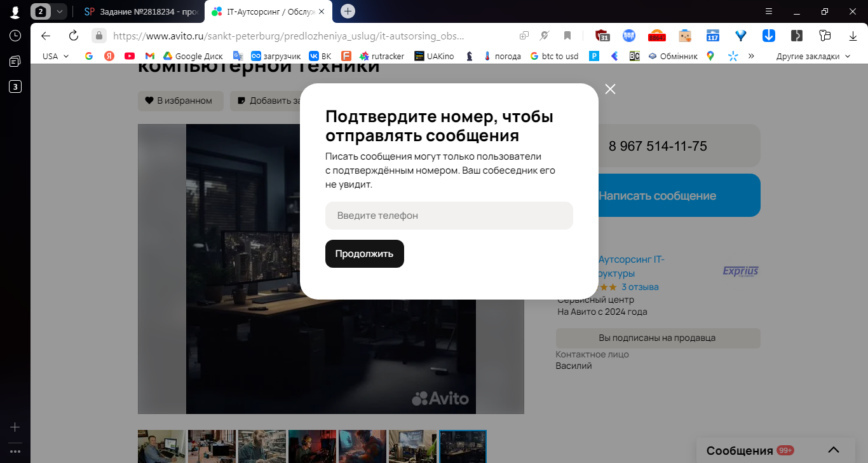This screenshot has height=463, width=868.
Task: Click 'Вы подписаны на продавца' button
Action: pos(658,338)
